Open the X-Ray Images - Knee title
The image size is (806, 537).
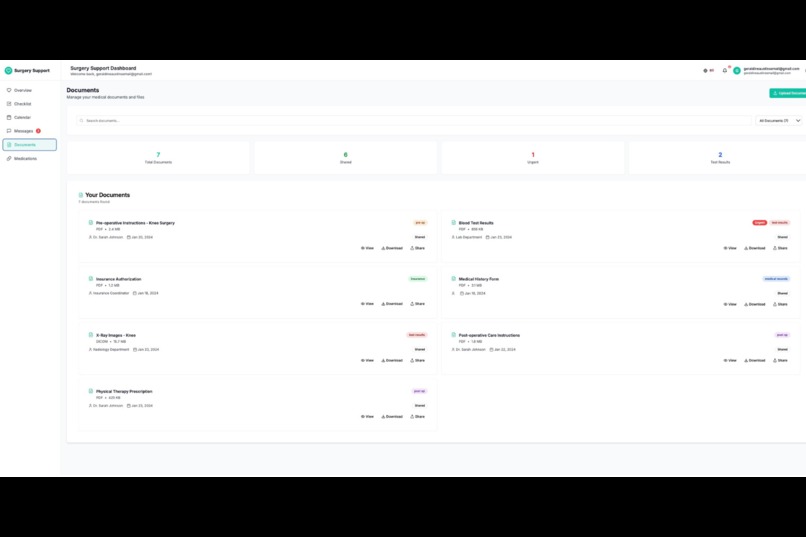(x=116, y=336)
